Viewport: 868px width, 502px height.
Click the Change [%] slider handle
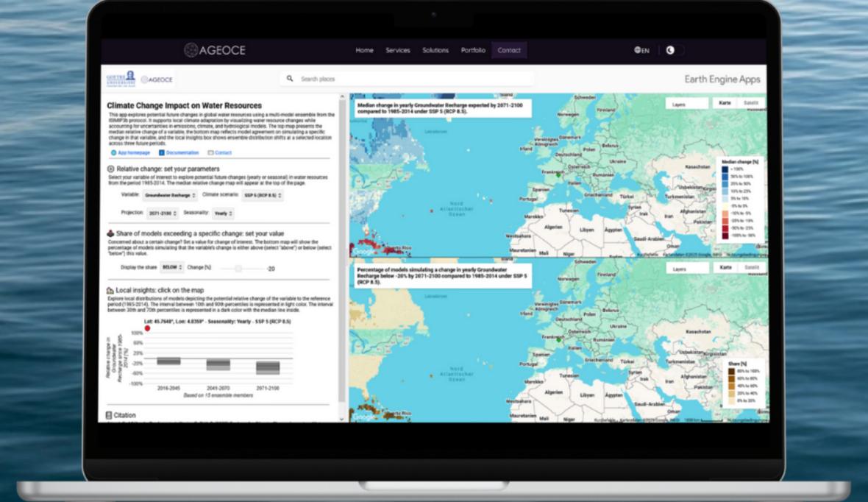[238, 269]
